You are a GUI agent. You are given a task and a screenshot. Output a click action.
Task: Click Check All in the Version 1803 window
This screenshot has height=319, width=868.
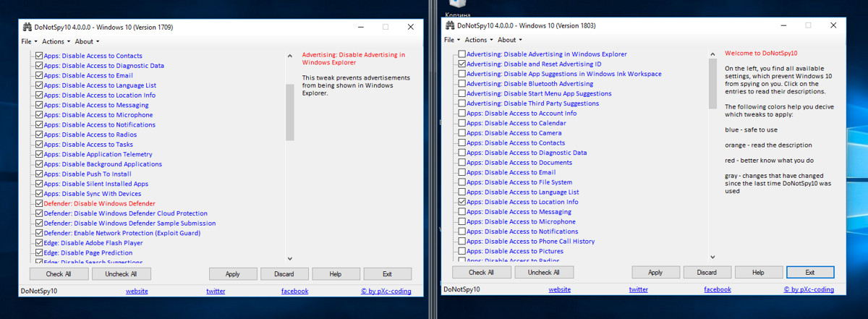click(481, 273)
